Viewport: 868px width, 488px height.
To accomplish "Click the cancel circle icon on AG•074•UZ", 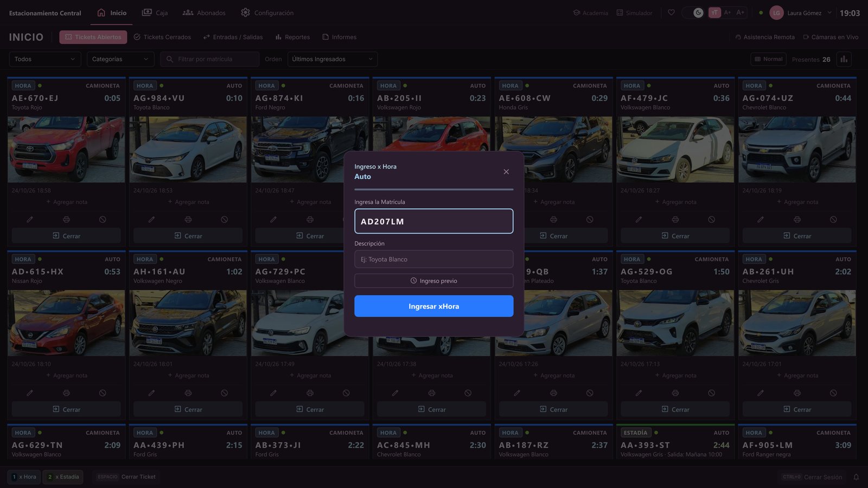I will click(833, 220).
